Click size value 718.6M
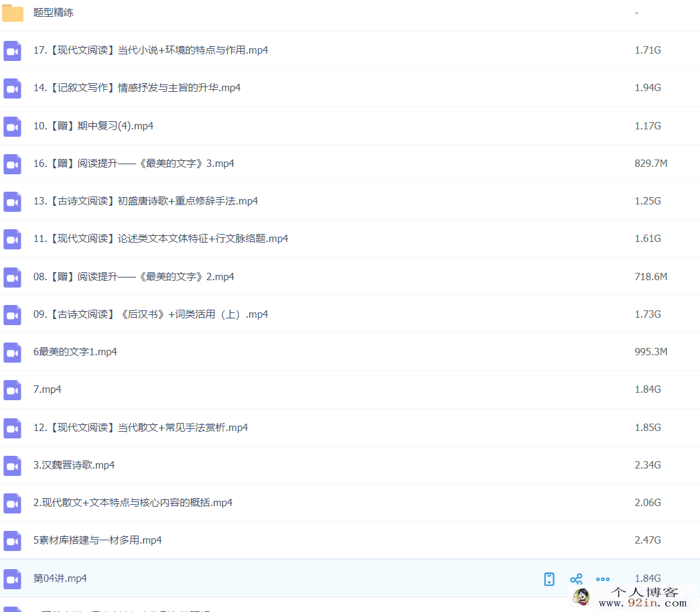The height and width of the screenshot is (612, 700). pos(651,277)
